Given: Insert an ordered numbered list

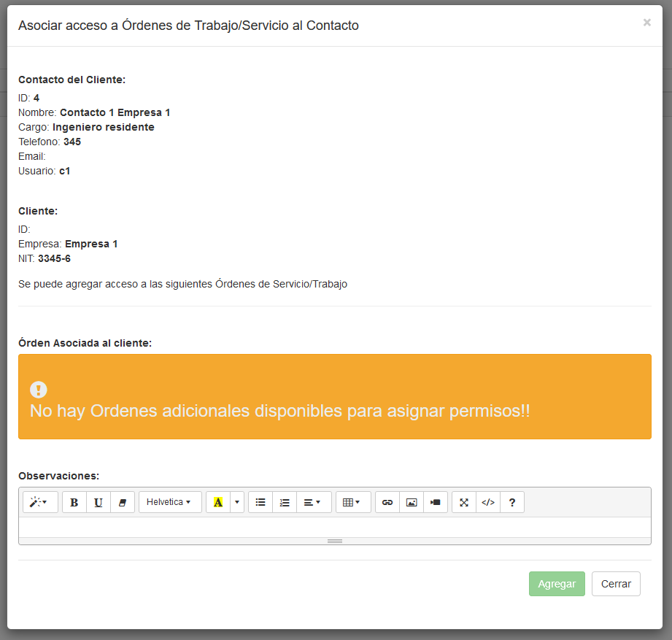Looking at the screenshot, I should click(285, 502).
